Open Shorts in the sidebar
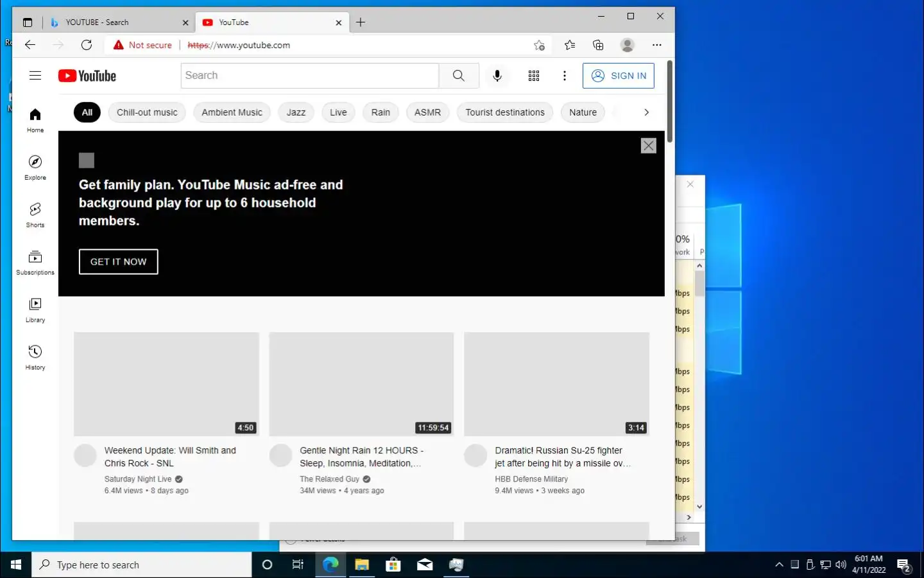This screenshot has height=578, width=924. pyautogui.click(x=35, y=215)
